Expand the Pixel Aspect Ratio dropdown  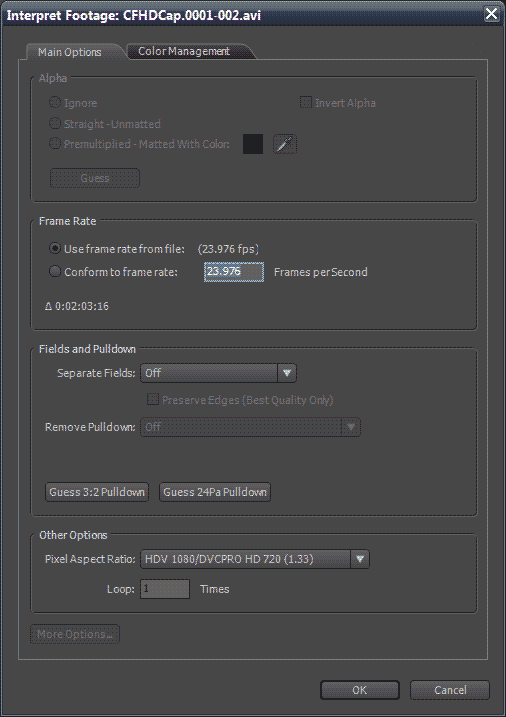pos(255,559)
